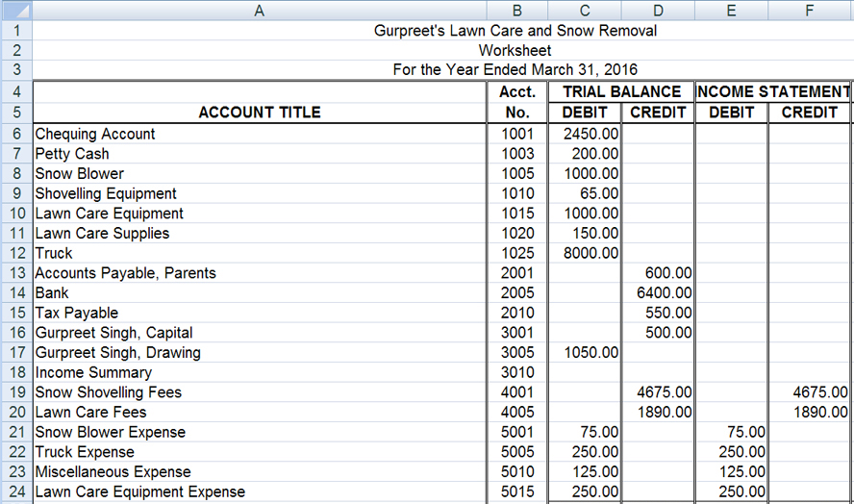
Task: Click the ACCOUNT TITLE header cell
Action: click(260, 113)
